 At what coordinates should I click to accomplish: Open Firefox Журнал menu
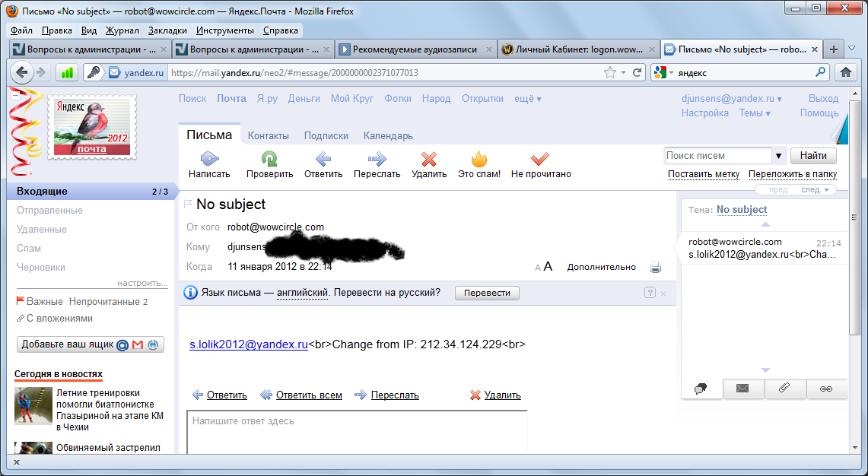coord(122,30)
